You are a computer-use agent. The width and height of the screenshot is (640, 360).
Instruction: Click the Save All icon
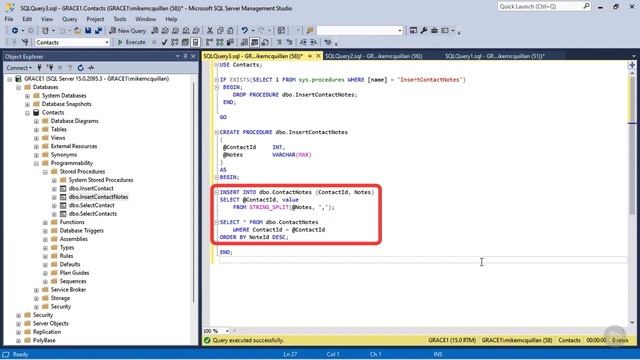[x=98, y=31]
